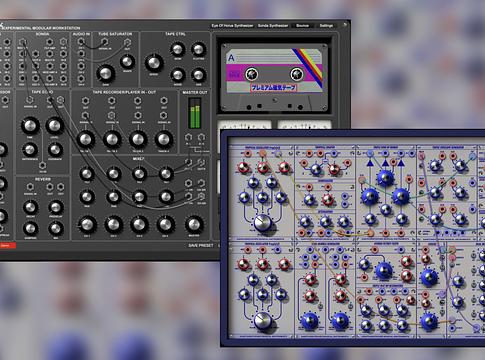Click the Tape Ctrl WOW knob

178,50
